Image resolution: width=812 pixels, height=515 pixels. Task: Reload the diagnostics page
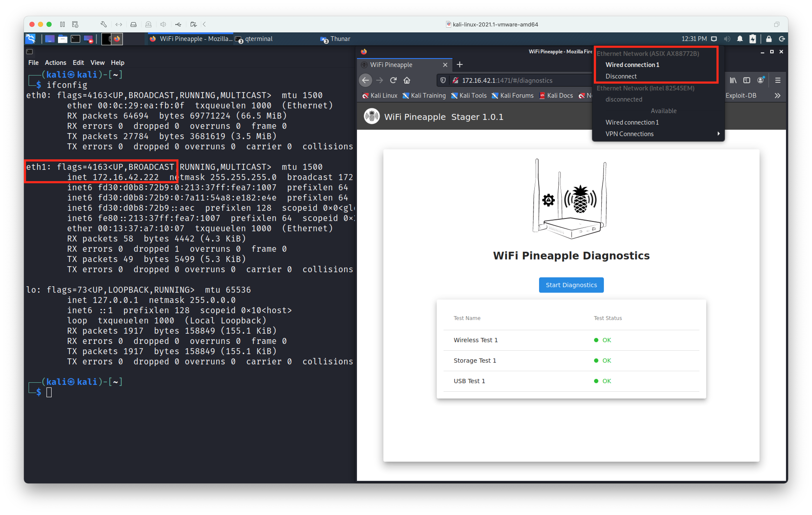click(x=393, y=80)
